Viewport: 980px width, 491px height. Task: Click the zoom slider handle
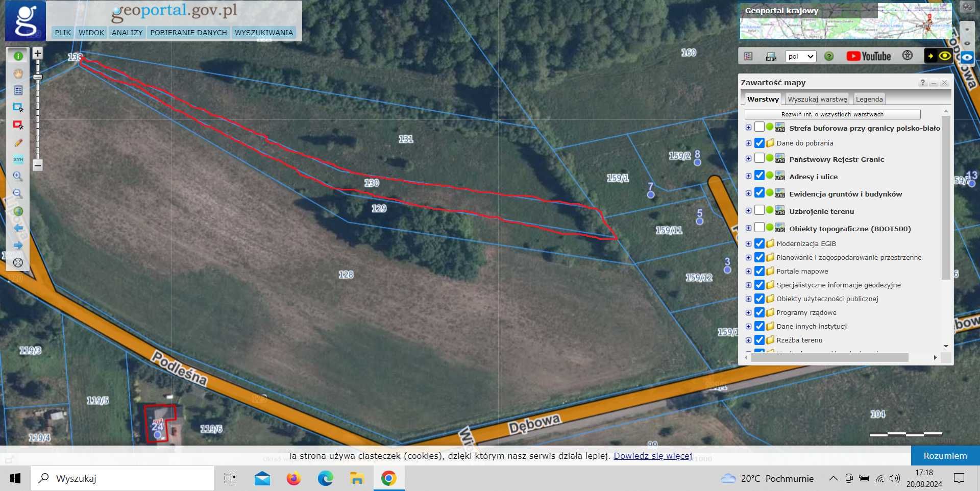click(x=38, y=77)
